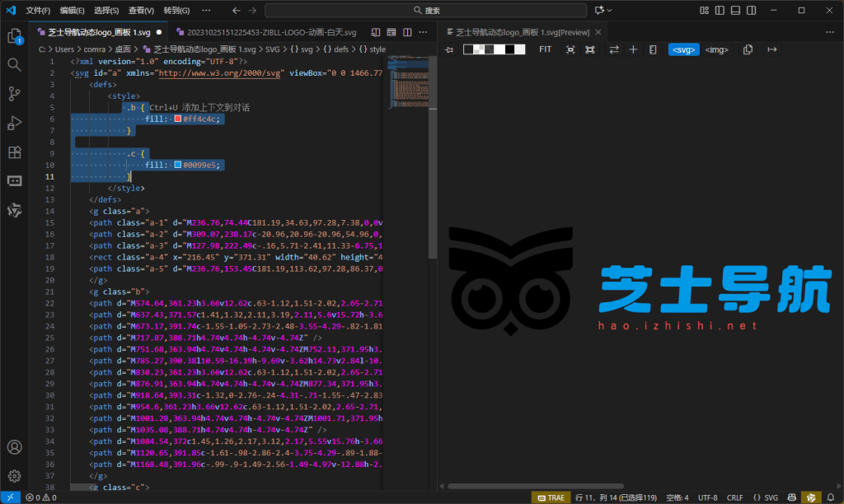Image resolution: width=844 pixels, height=504 pixels.
Task: Click the split editor icon near preview tab
Action: 407,31
